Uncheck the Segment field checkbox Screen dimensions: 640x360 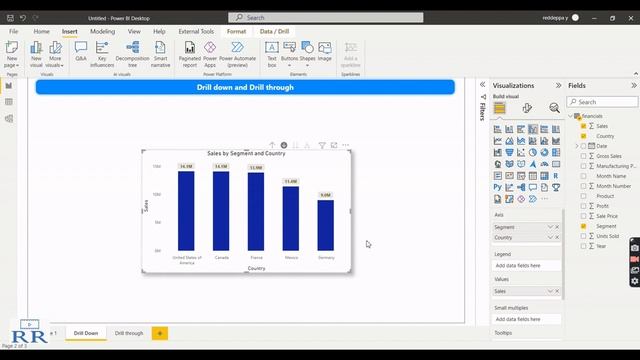point(583,226)
